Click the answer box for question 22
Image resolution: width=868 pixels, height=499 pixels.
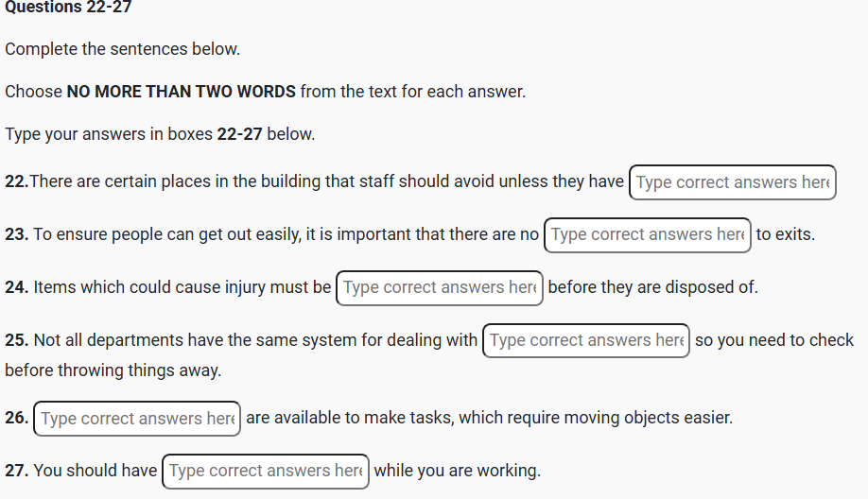click(x=733, y=182)
